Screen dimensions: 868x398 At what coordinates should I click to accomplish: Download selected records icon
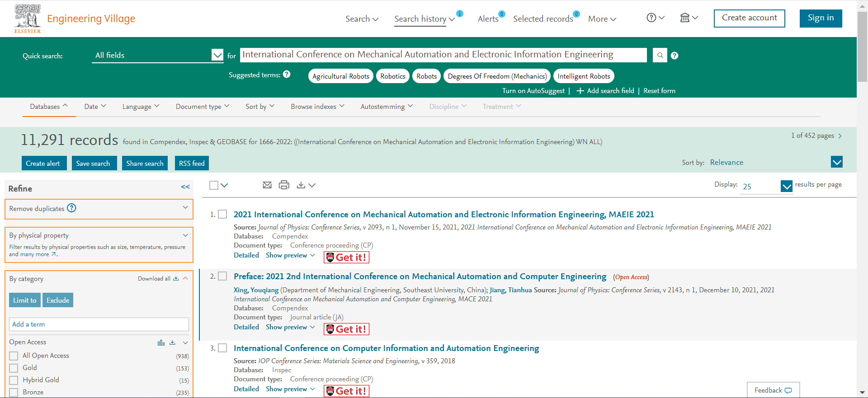(x=301, y=185)
